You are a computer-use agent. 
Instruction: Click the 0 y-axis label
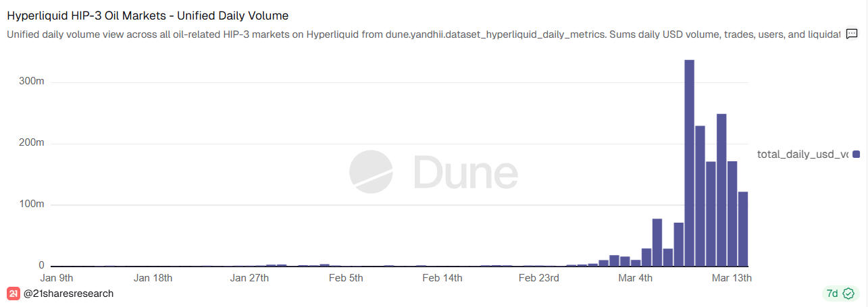click(x=42, y=266)
